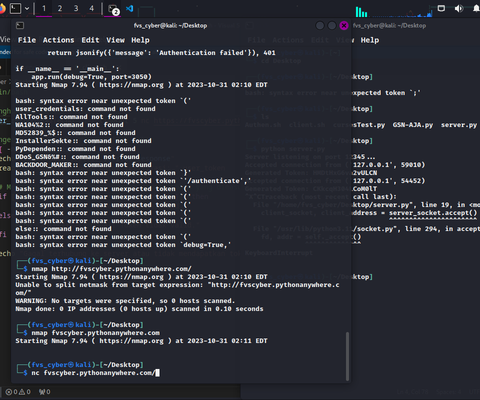Click the front terminal title text
Screen dimensions: 480x400
[x=170, y=26]
